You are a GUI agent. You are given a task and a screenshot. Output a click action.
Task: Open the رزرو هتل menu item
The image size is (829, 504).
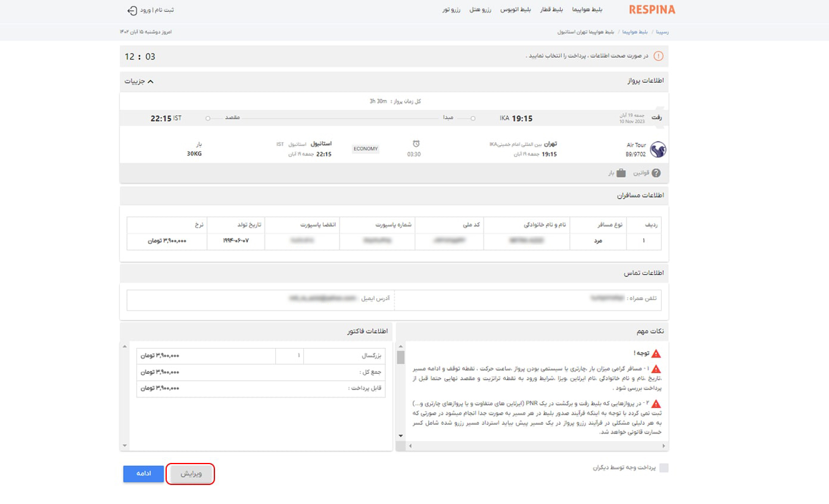click(x=480, y=10)
